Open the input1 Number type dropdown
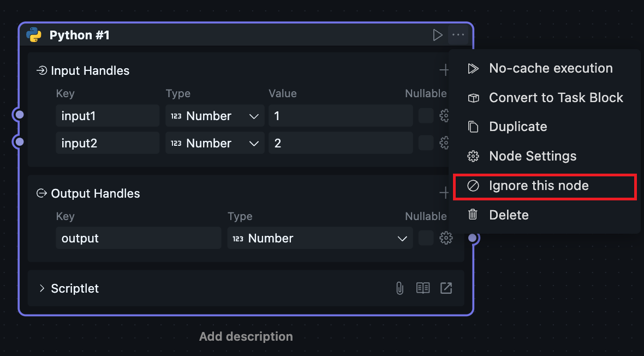This screenshot has height=356, width=644. pyautogui.click(x=215, y=116)
